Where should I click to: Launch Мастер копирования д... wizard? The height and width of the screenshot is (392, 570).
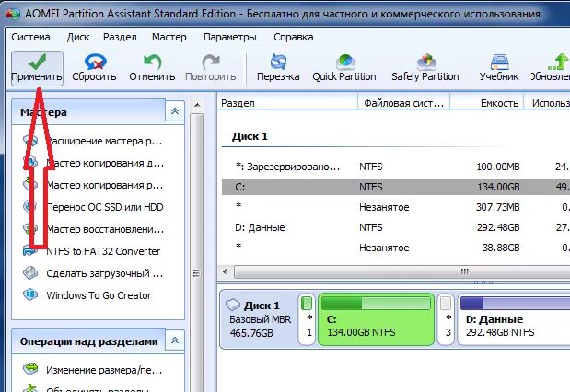point(105,163)
